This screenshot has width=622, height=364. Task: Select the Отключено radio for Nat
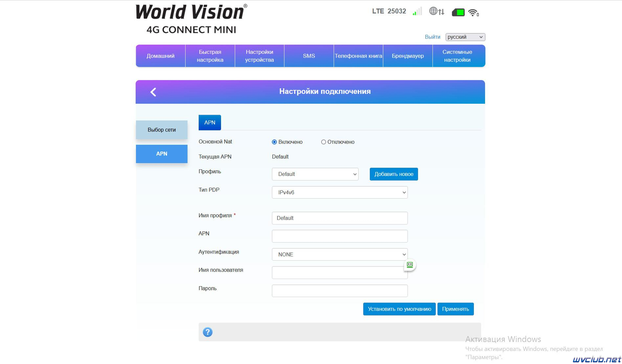click(323, 142)
